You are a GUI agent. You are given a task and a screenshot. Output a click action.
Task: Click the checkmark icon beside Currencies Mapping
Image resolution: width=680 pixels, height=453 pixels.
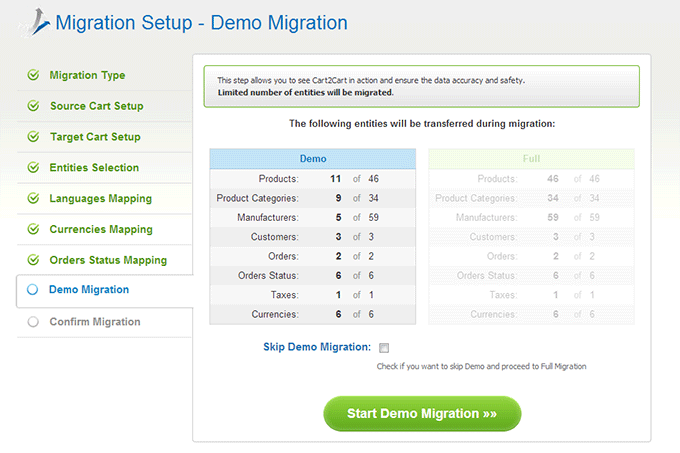tap(33, 229)
